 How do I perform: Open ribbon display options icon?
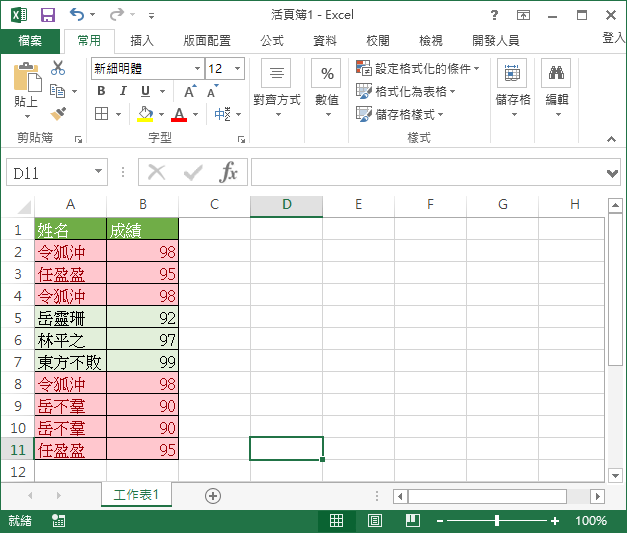pos(523,15)
